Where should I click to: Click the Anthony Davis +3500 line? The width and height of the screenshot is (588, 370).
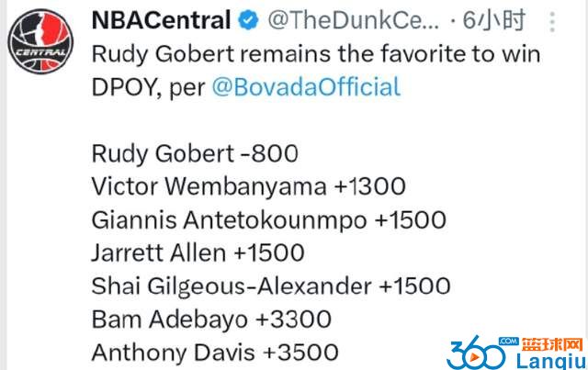pyautogui.click(x=215, y=353)
